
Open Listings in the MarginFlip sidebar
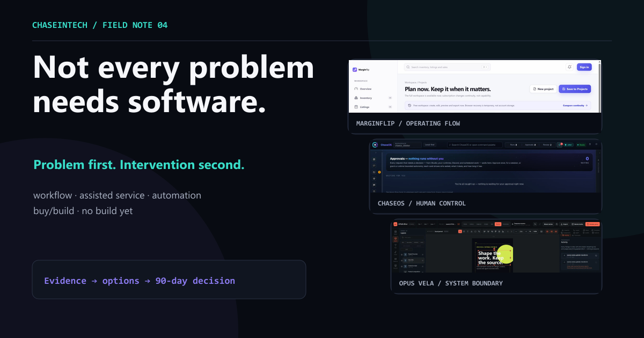pos(364,107)
